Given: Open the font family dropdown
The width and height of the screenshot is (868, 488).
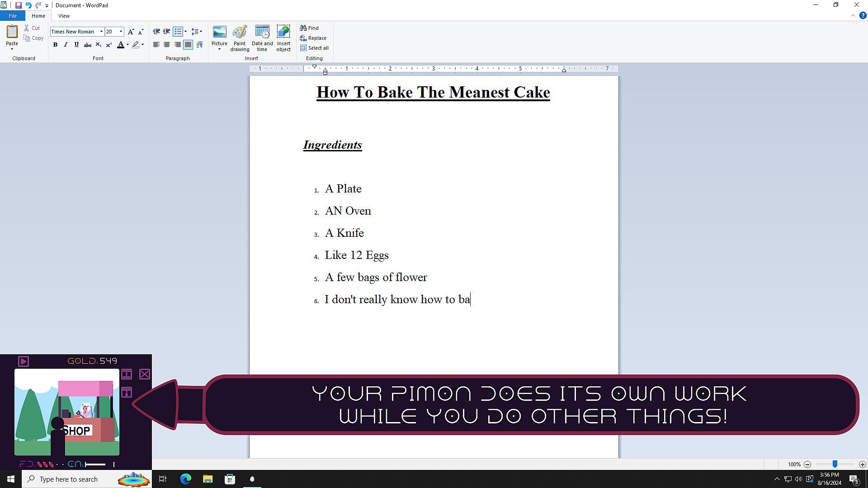Looking at the screenshot, I should (x=101, y=32).
